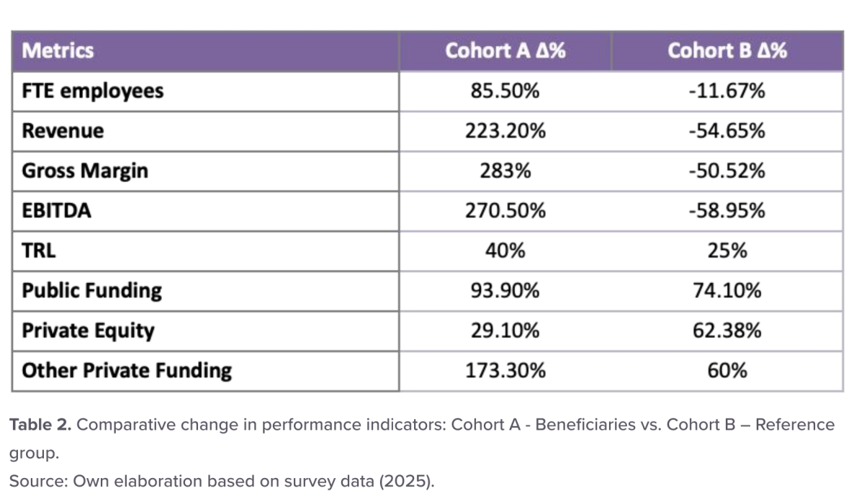
Task: Click the Source line below the table
Action: tap(222, 481)
